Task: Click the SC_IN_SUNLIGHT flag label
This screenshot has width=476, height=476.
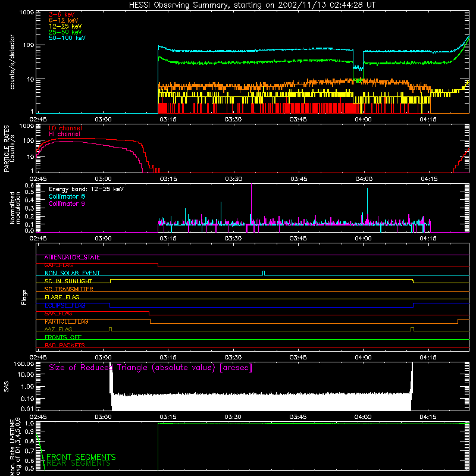Action: pyautogui.click(x=68, y=281)
